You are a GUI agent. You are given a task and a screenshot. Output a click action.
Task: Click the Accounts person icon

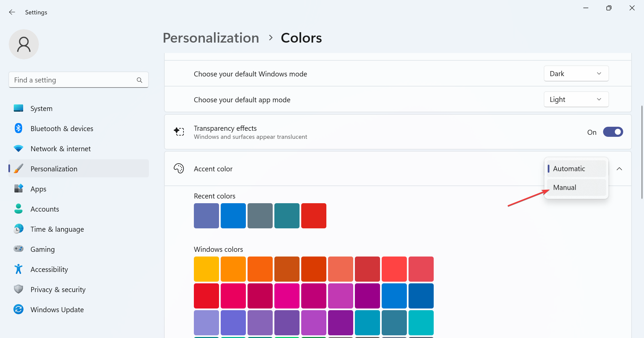tap(18, 209)
